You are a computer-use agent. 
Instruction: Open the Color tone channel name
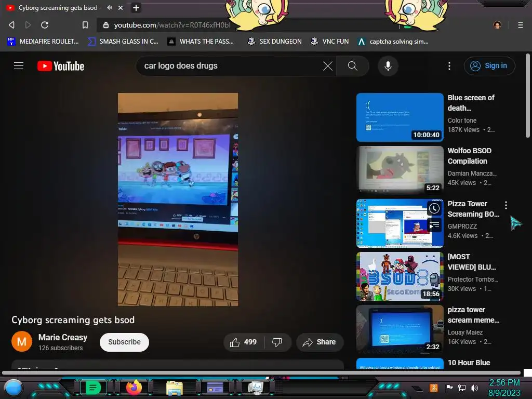tap(462, 120)
